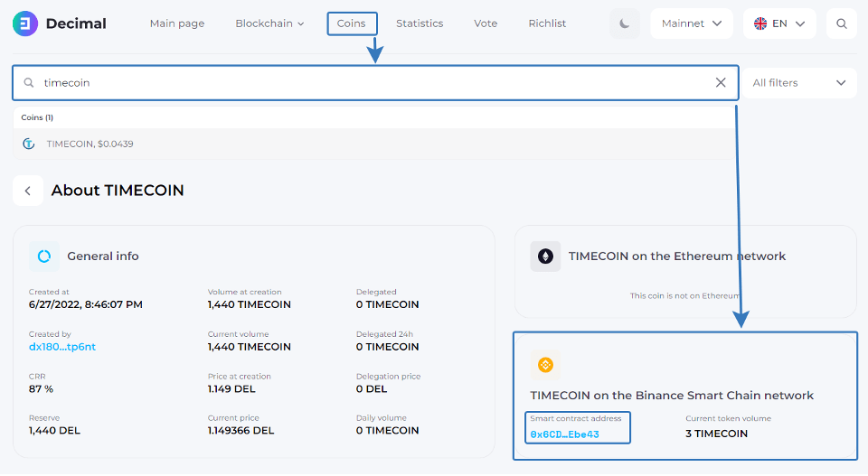Open the search magnifier button in header
Image resolution: width=868 pixels, height=476 pixels.
(842, 23)
